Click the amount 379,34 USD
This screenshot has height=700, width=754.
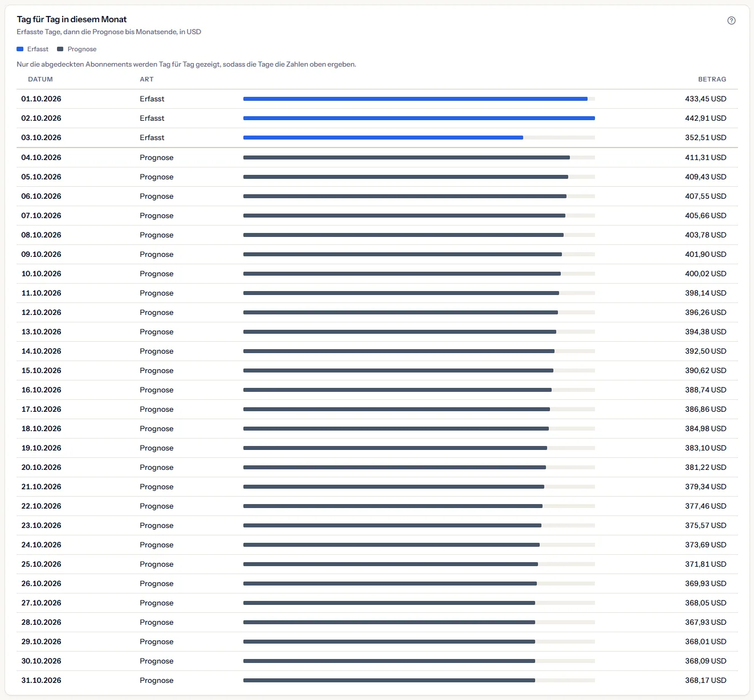(x=706, y=486)
